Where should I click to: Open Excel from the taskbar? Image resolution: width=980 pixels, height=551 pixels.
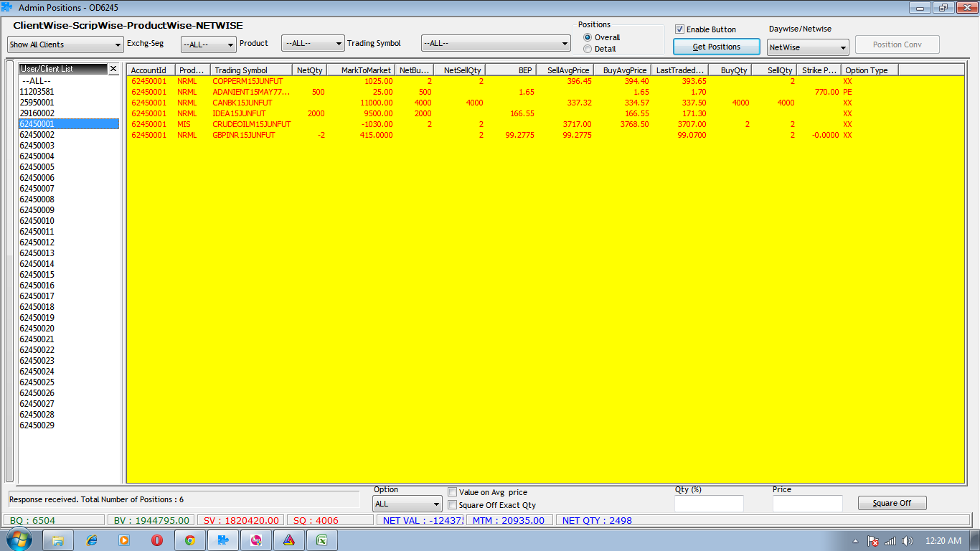pos(322,540)
